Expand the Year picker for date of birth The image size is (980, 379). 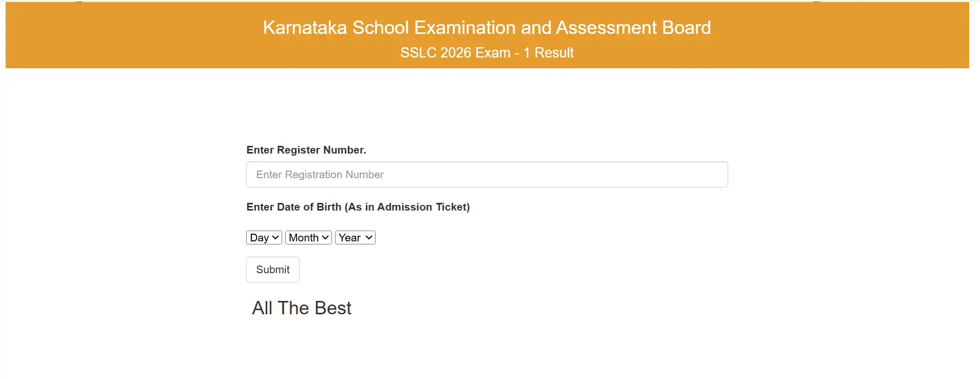[x=355, y=237]
